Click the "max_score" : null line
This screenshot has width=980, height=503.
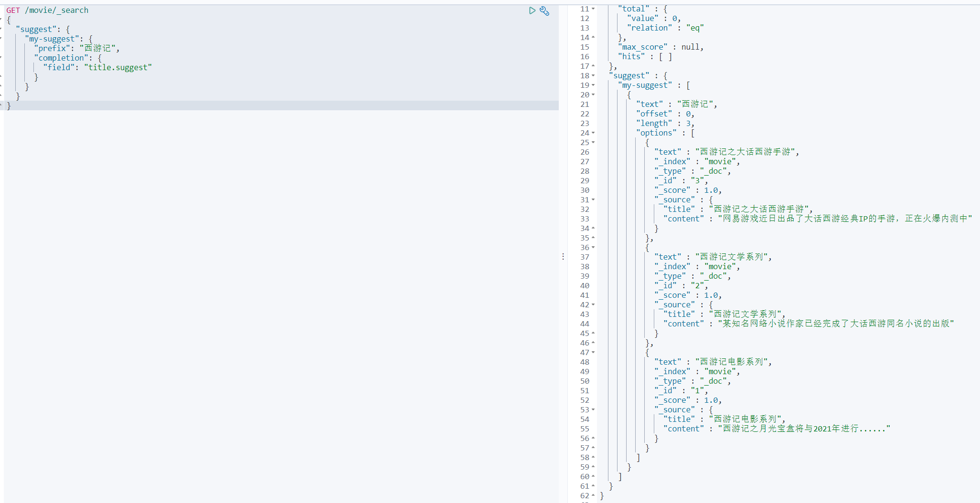(x=660, y=47)
